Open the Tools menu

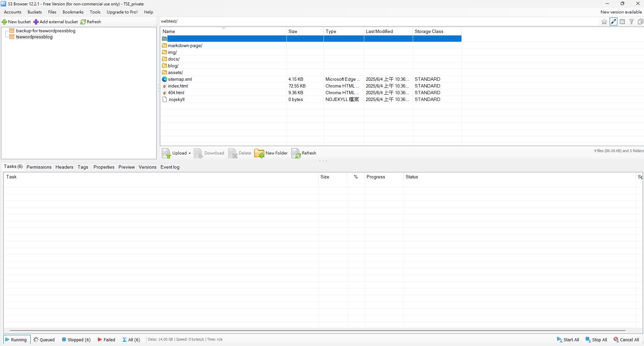[x=95, y=12]
